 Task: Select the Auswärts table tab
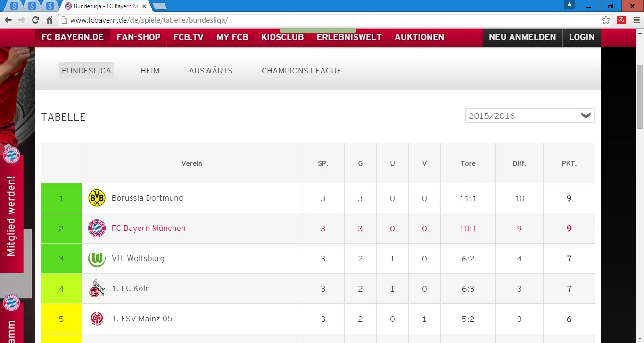click(x=211, y=71)
